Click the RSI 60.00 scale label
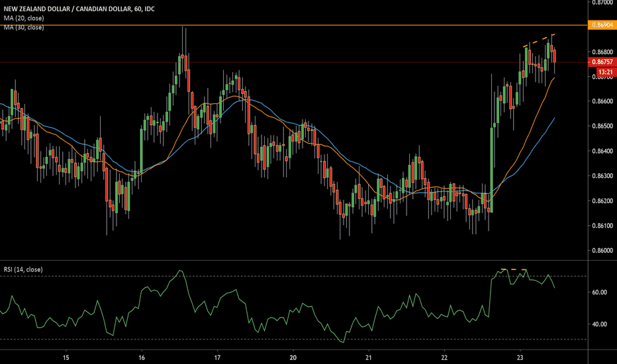The height and width of the screenshot is (364, 617). [601, 292]
